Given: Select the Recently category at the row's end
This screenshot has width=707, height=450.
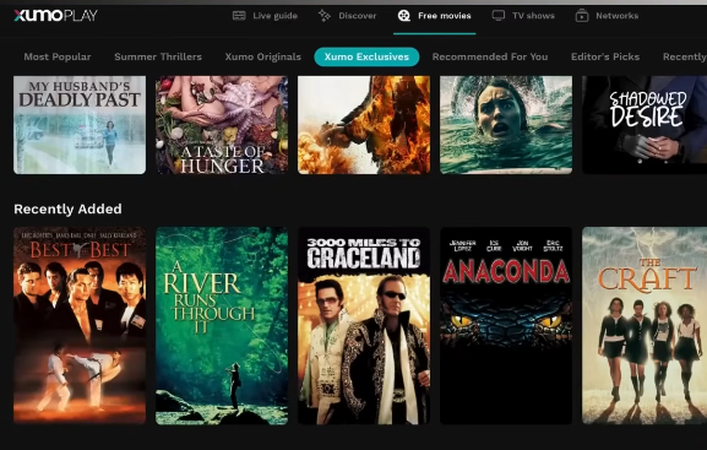Looking at the screenshot, I should click(684, 57).
